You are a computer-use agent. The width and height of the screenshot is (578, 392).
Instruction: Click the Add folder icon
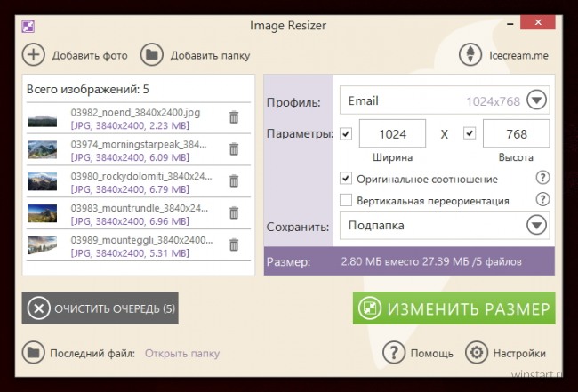152,55
